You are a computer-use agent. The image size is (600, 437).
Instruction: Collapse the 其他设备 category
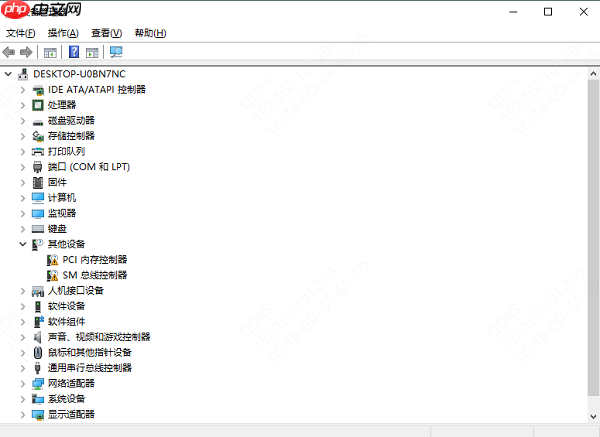pos(23,244)
